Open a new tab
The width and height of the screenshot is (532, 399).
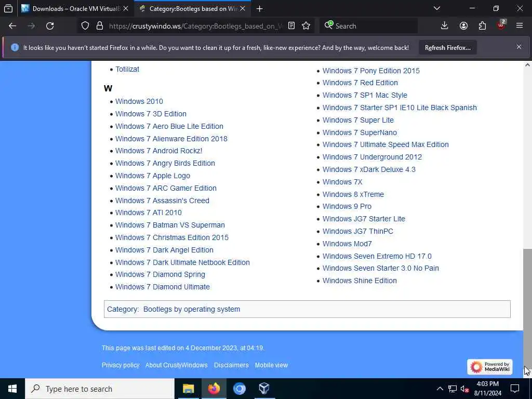click(x=260, y=8)
